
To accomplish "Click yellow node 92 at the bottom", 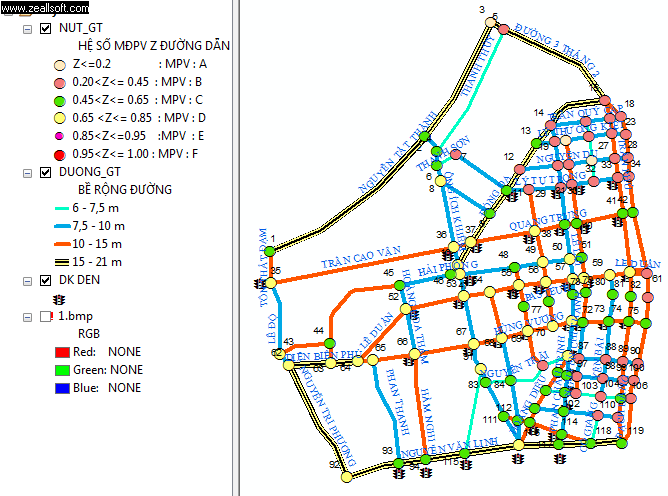I will point(346,477).
